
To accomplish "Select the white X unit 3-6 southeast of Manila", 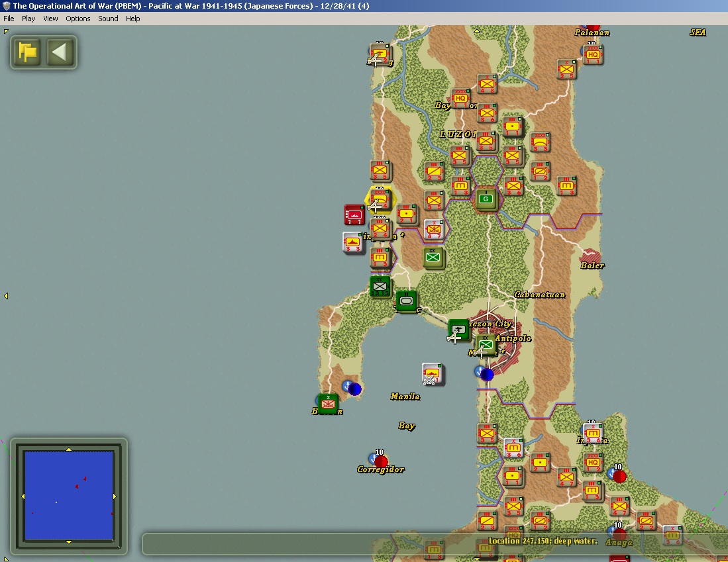I will point(513,447).
